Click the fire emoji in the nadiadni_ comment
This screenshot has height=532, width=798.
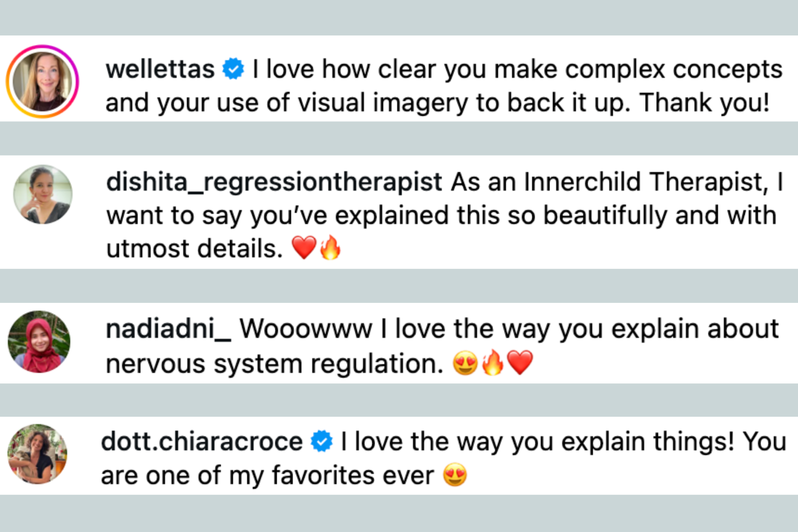(x=493, y=363)
